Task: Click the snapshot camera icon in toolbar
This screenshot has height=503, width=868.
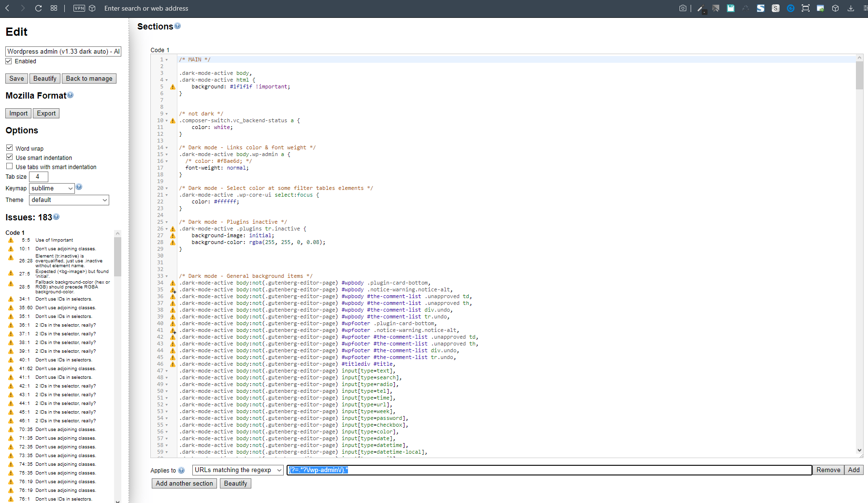Action: [x=682, y=8]
